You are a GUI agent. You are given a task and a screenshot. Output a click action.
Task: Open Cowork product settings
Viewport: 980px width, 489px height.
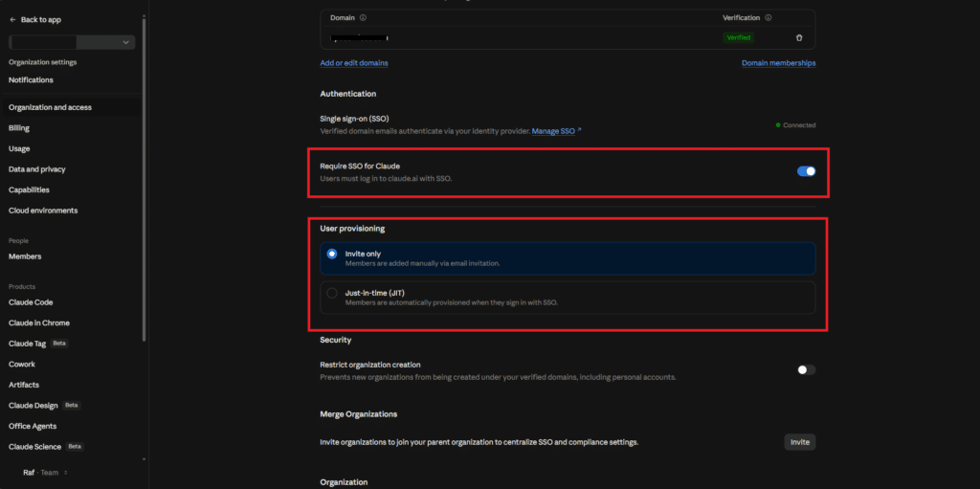[x=22, y=365]
